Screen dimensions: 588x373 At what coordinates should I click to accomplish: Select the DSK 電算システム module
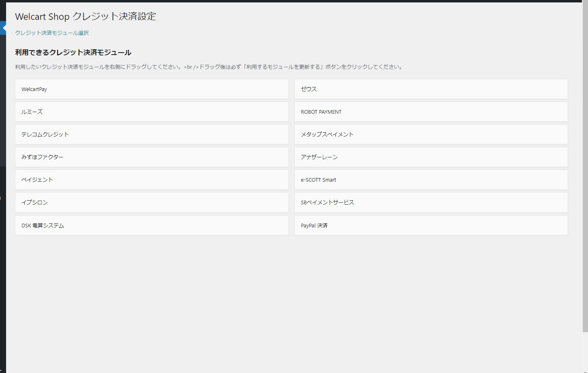tap(152, 225)
